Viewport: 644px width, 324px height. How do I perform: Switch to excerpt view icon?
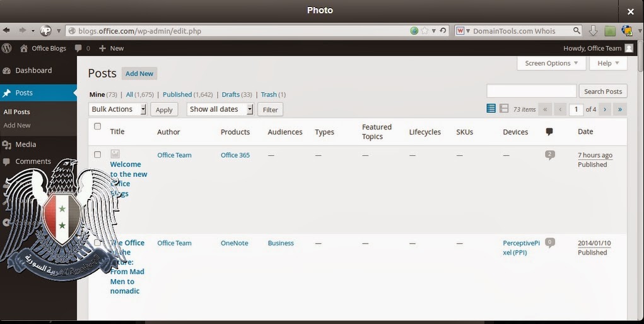coord(504,109)
